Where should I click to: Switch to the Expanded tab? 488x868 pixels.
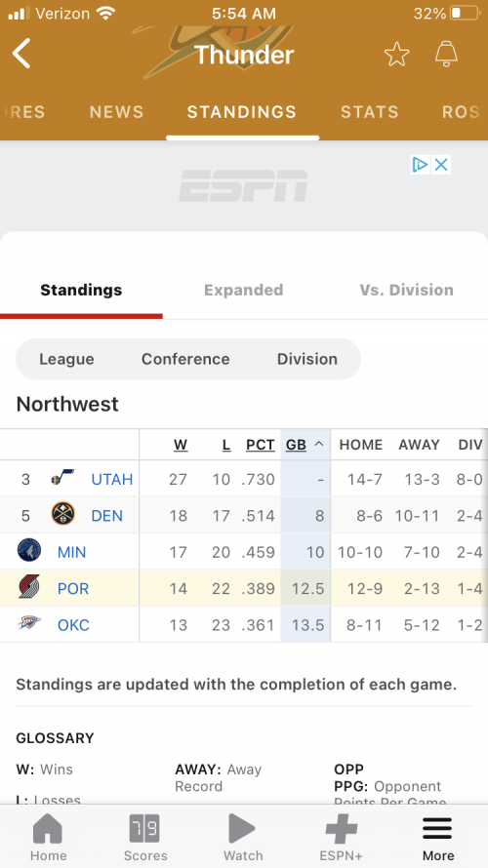pos(244,290)
